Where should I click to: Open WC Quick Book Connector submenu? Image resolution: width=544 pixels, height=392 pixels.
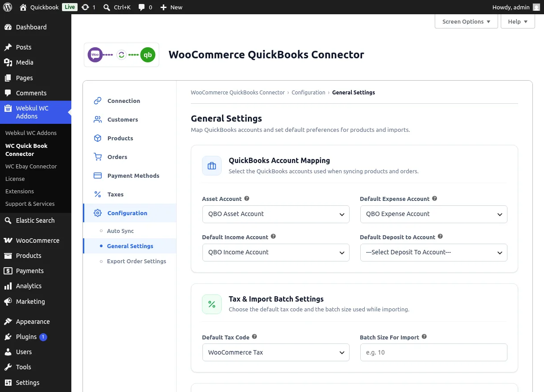pyautogui.click(x=26, y=150)
